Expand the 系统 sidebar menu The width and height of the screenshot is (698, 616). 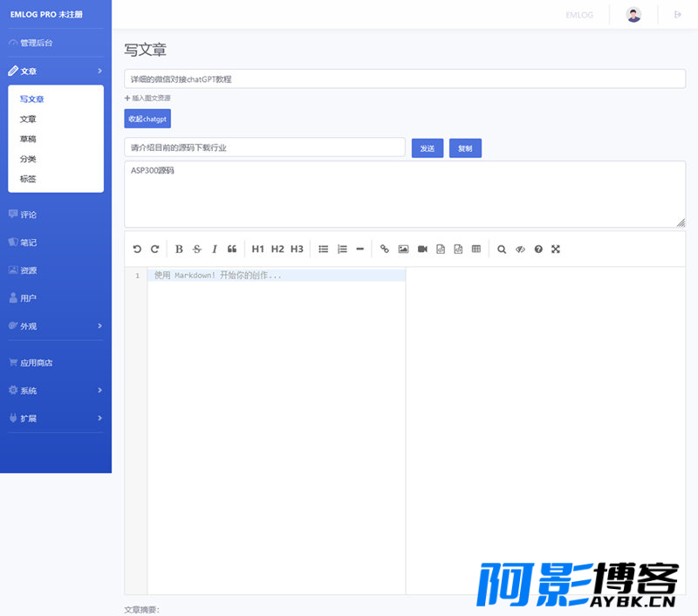(x=56, y=390)
